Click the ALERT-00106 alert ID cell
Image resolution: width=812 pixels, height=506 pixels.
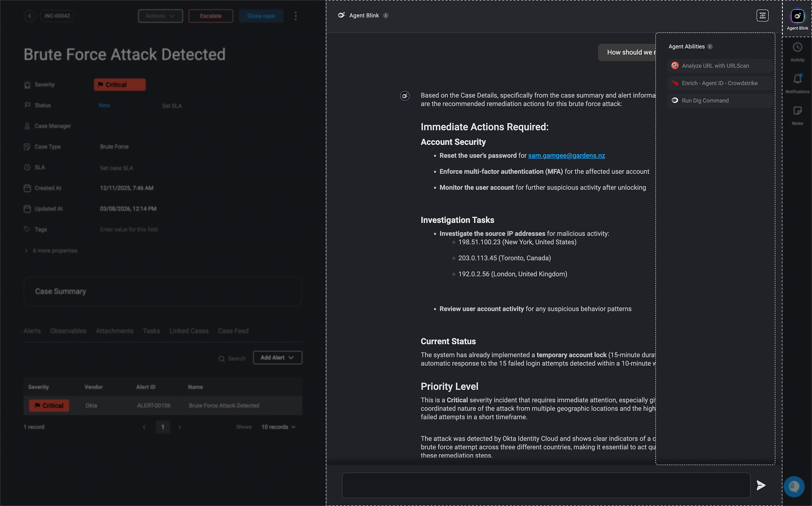154,405
